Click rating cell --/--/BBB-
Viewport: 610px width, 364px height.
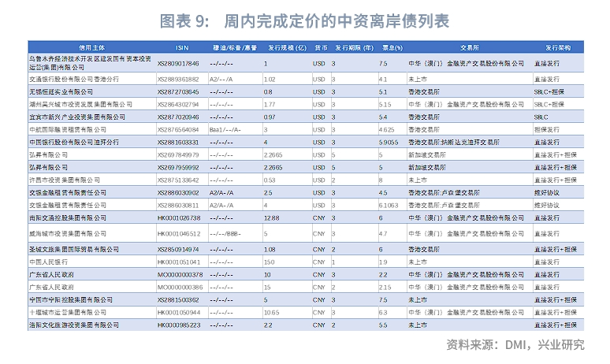(x=225, y=234)
